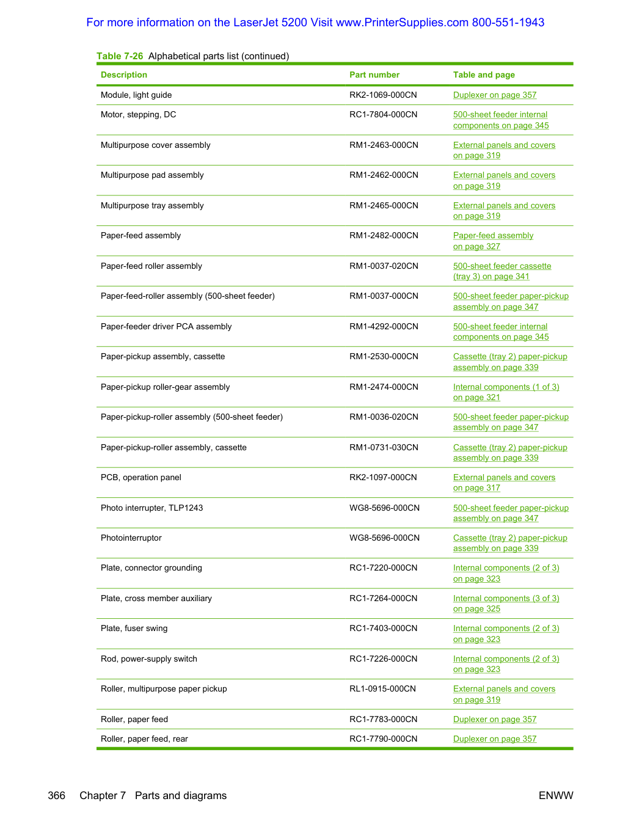The image size is (631, 840).
Task: Follow the Photointerruptor cassette page 339 link
Action: (510, 543)
